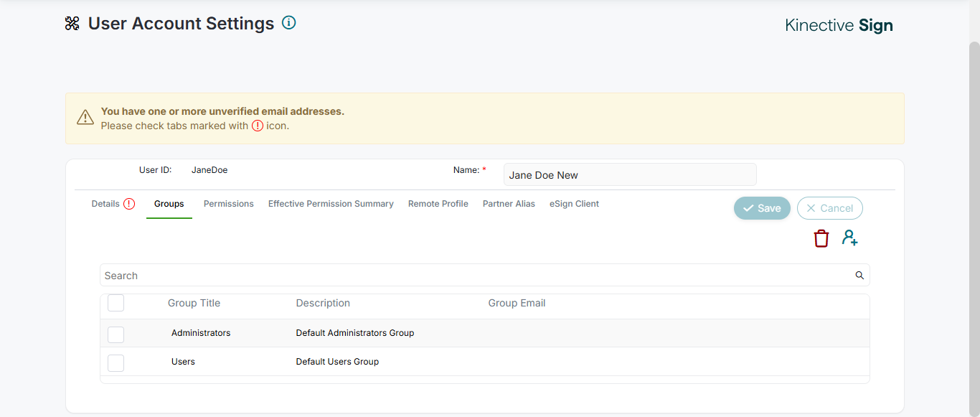The width and height of the screenshot is (980, 417).
Task: Click the command icon beside page title
Action: coord(72,24)
